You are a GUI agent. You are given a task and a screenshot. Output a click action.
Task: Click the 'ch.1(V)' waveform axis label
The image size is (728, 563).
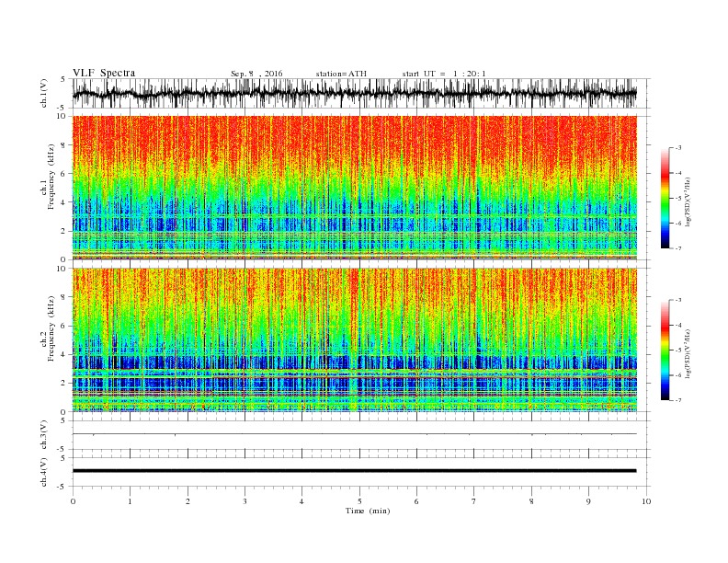[44, 93]
